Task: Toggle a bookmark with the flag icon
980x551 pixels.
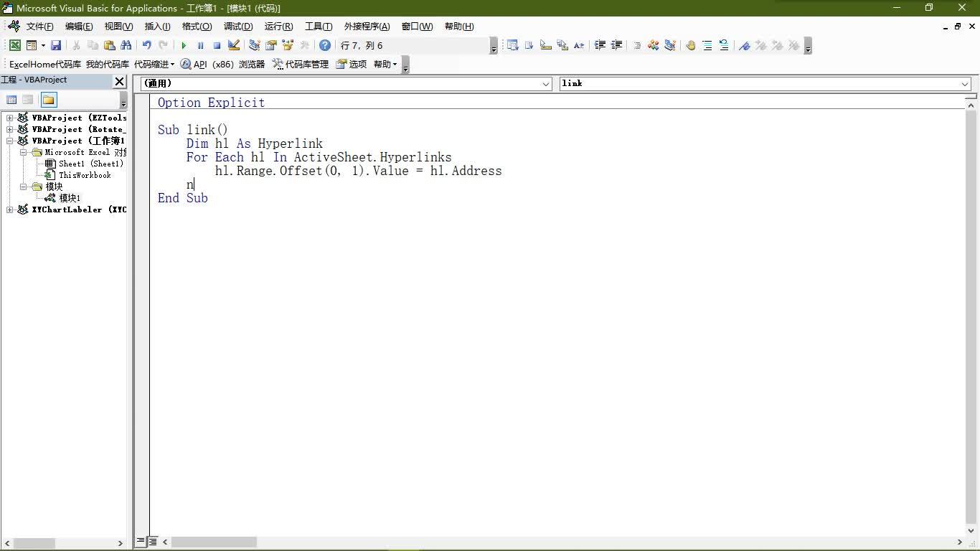Action: pos(745,45)
